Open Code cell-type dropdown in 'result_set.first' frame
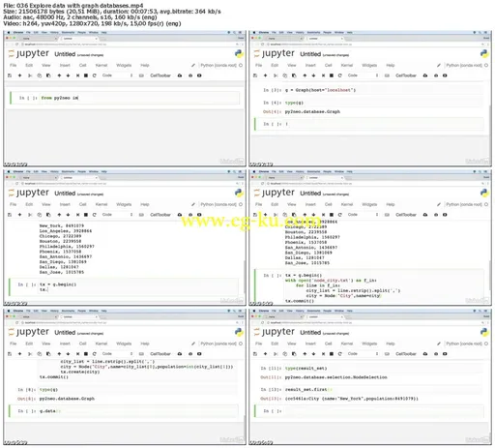This screenshot has height=448, width=495. coord(363,354)
